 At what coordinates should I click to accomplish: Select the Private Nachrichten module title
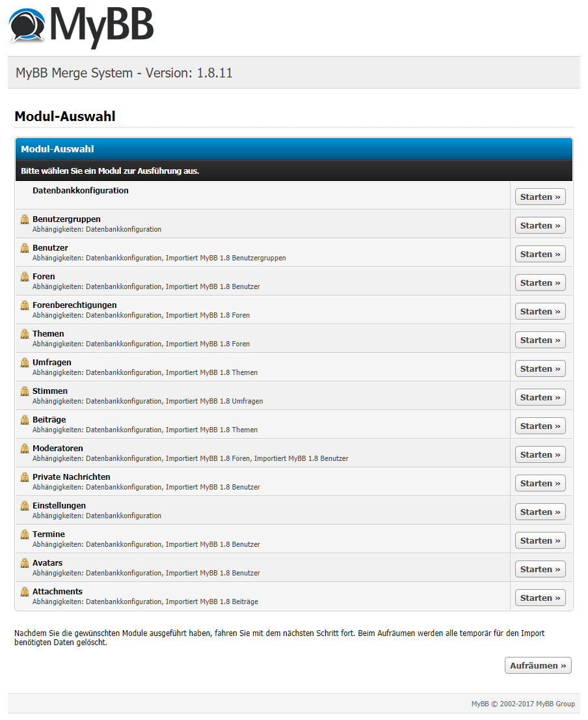coord(71,477)
